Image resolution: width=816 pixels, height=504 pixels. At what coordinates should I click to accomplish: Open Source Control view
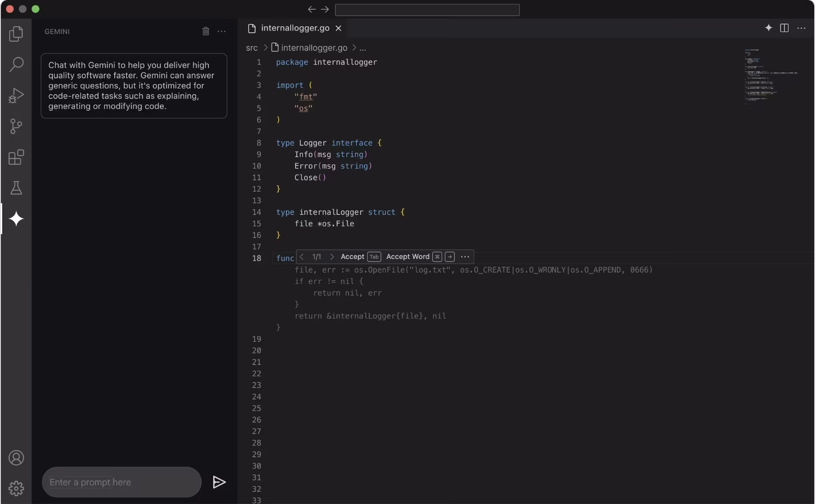[16, 126]
